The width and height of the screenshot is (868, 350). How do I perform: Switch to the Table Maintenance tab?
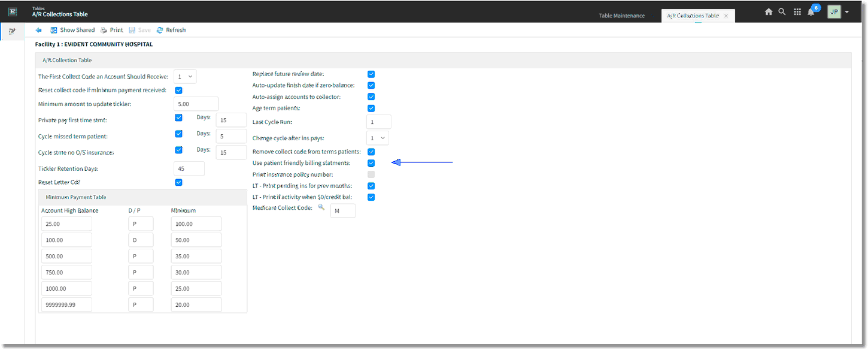point(622,16)
